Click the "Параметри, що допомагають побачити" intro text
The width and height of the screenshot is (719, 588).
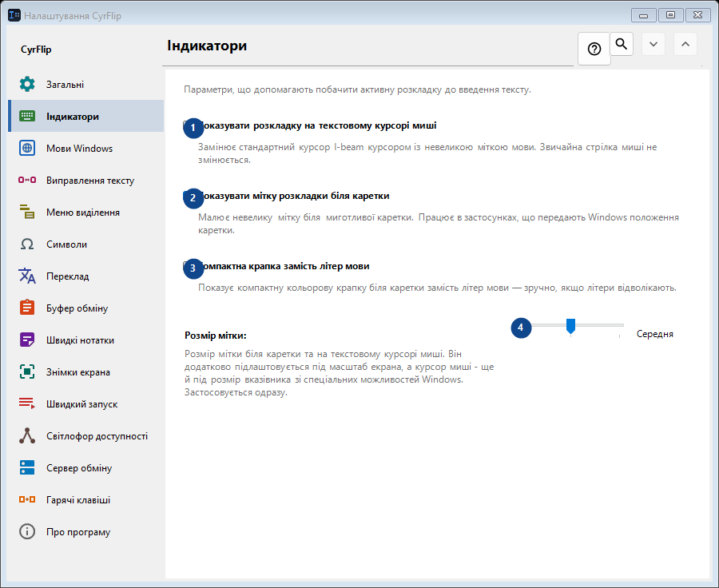tap(357, 89)
